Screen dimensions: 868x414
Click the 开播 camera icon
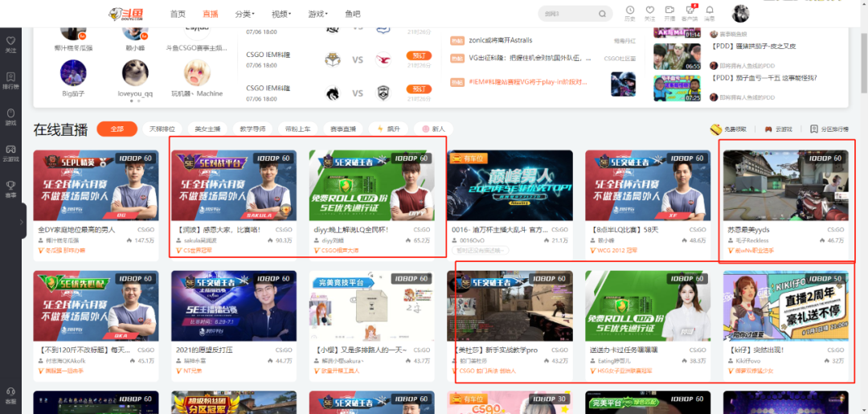tap(669, 10)
